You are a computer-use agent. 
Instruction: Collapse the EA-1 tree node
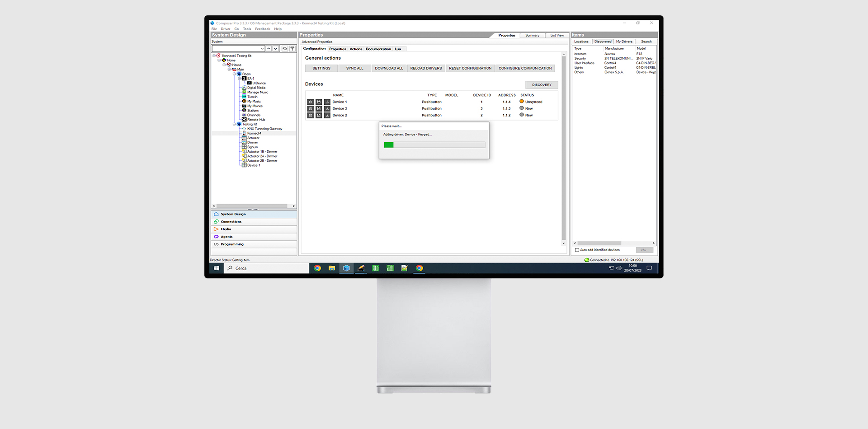pyautogui.click(x=240, y=79)
